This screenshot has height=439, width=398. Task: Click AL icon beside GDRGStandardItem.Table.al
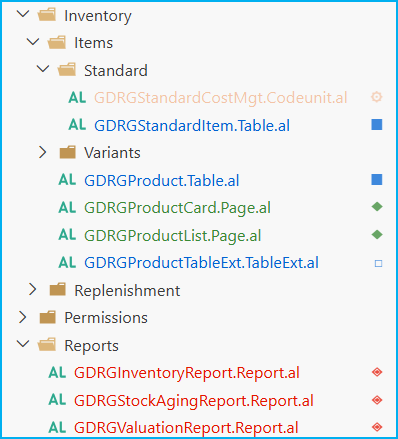(x=77, y=125)
